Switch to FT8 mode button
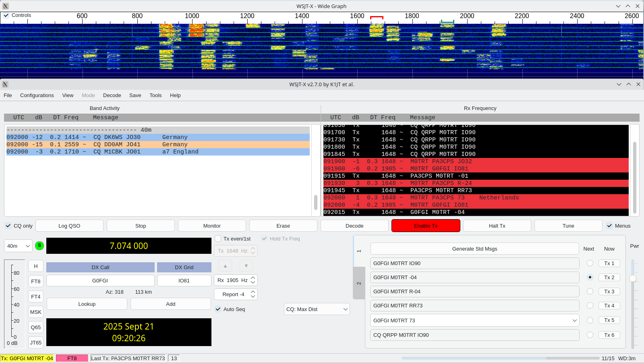This screenshot has height=363, width=644. pyautogui.click(x=36, y=281)
